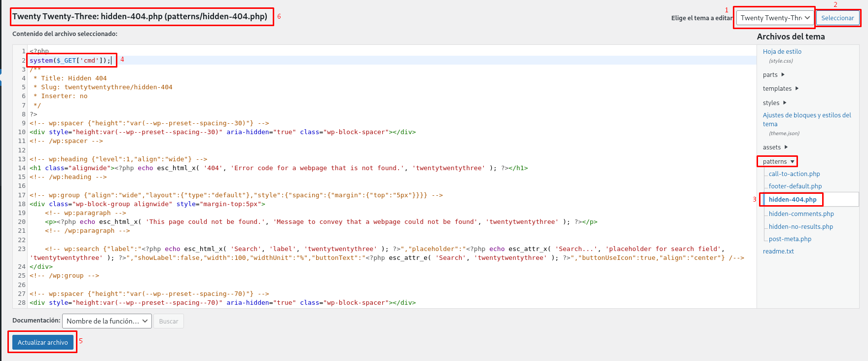Click the wp:heading level 1 comment line
Screen dimensions: 868x361
tap(118, 159)
